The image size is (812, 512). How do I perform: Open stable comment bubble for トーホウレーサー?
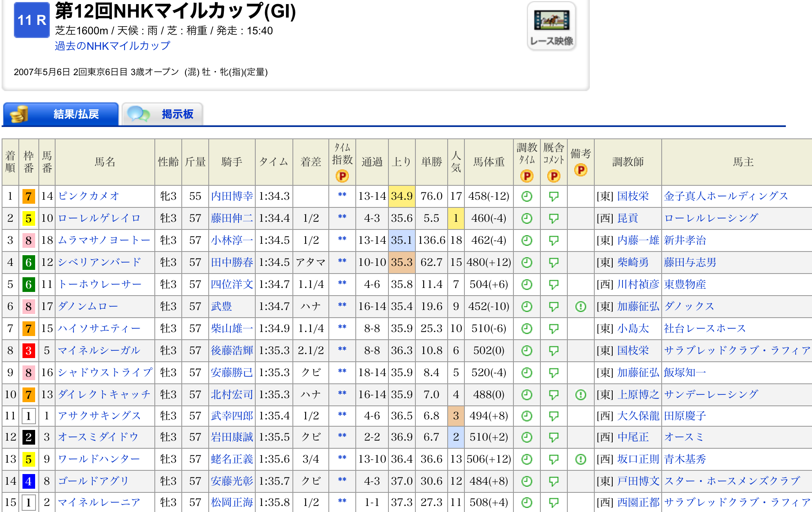coord(553,285)
